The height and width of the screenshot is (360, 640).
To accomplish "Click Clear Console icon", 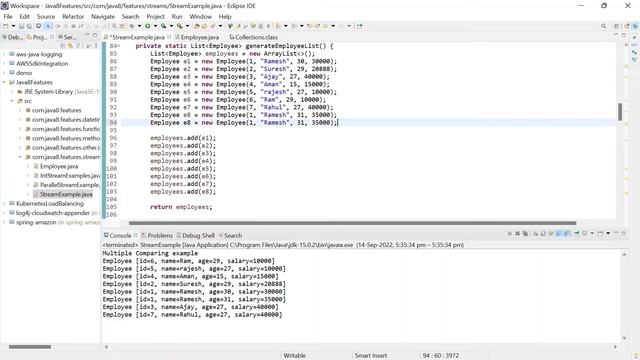I will [535, 233].
